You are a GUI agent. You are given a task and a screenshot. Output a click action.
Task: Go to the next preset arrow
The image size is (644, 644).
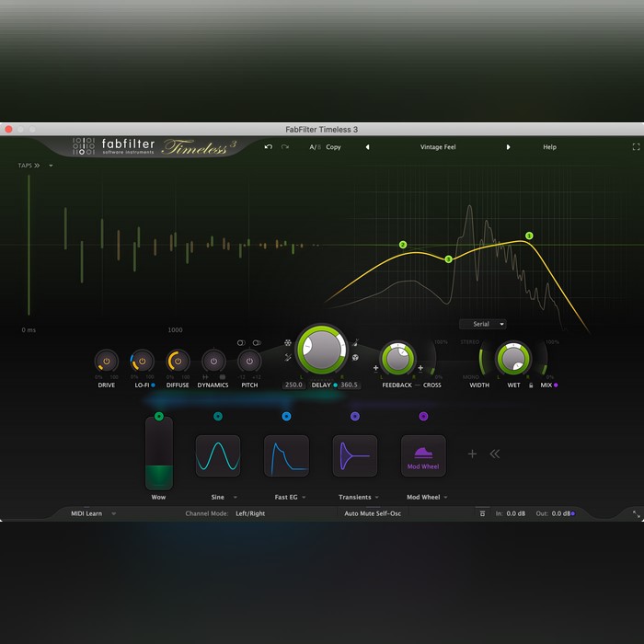coord(509,147)
